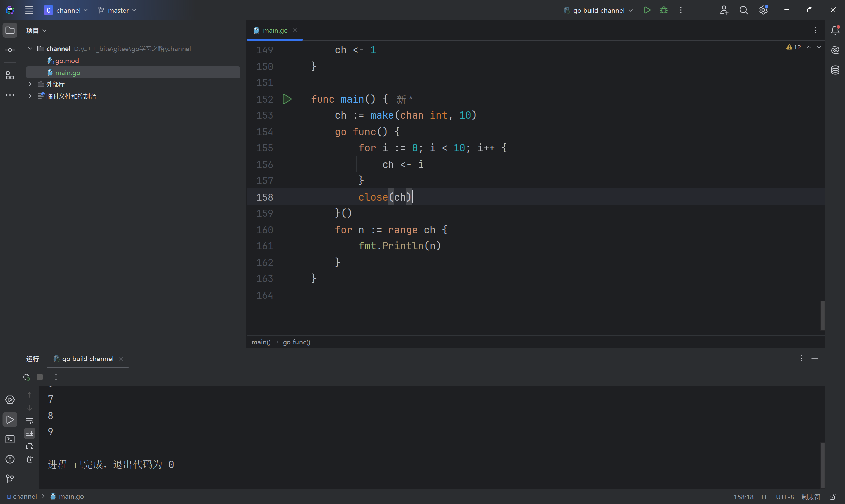This screenshot has height=504, width=845.
Task: Click main() in editor breadcrumb
Action: click(261, 342)
